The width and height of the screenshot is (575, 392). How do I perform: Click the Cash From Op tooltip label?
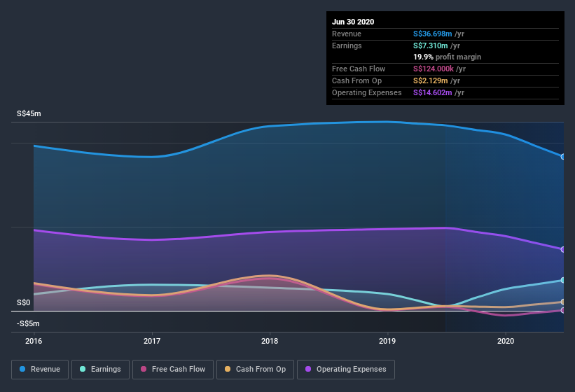tap(356, 80)
